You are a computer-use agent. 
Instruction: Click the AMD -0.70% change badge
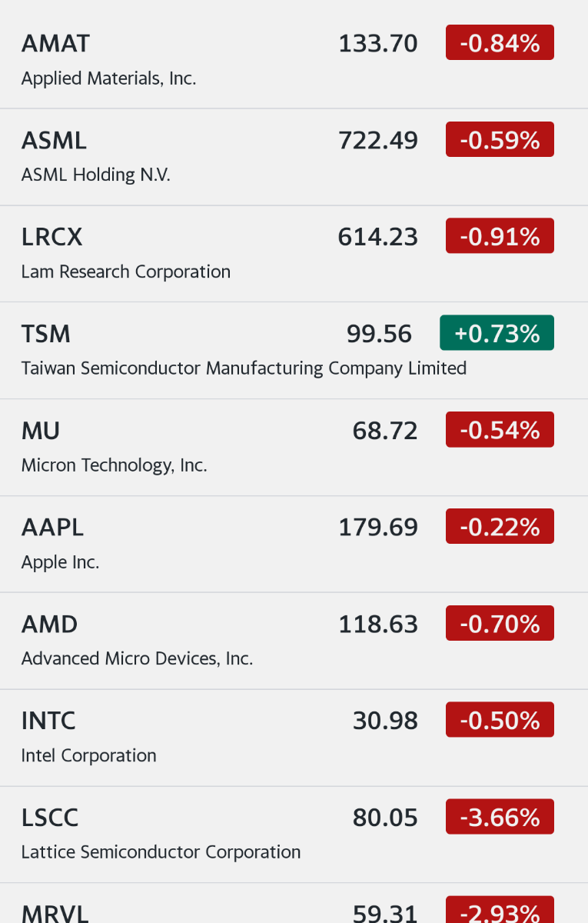500,624
